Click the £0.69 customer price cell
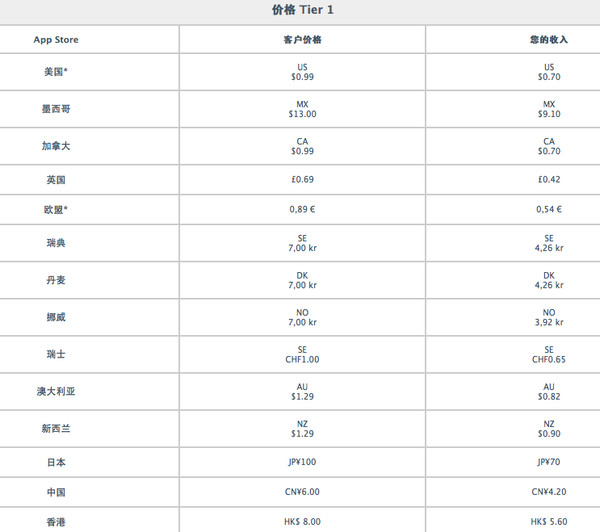 [x=302, y=180]
